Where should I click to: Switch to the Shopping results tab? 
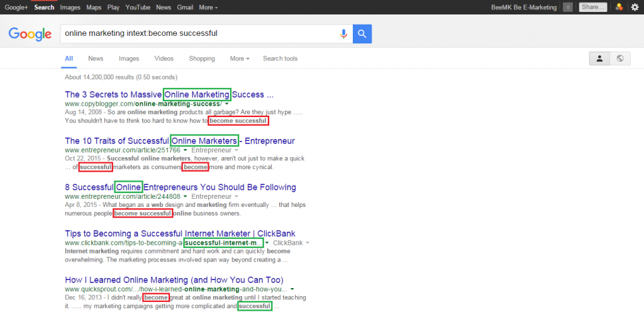tap(202, 58)
